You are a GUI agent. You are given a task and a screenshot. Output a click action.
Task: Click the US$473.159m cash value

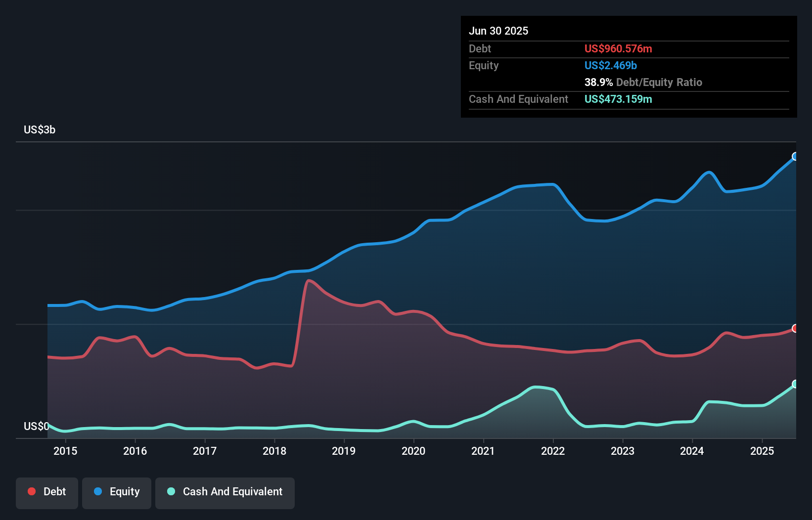[618, 99]
